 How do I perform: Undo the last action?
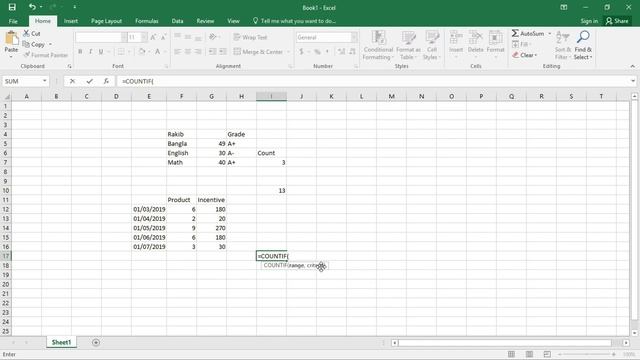click(32, 7)
